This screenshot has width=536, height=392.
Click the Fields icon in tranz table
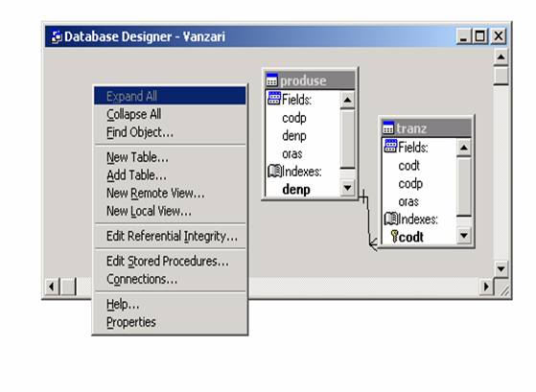click(390, 147)
